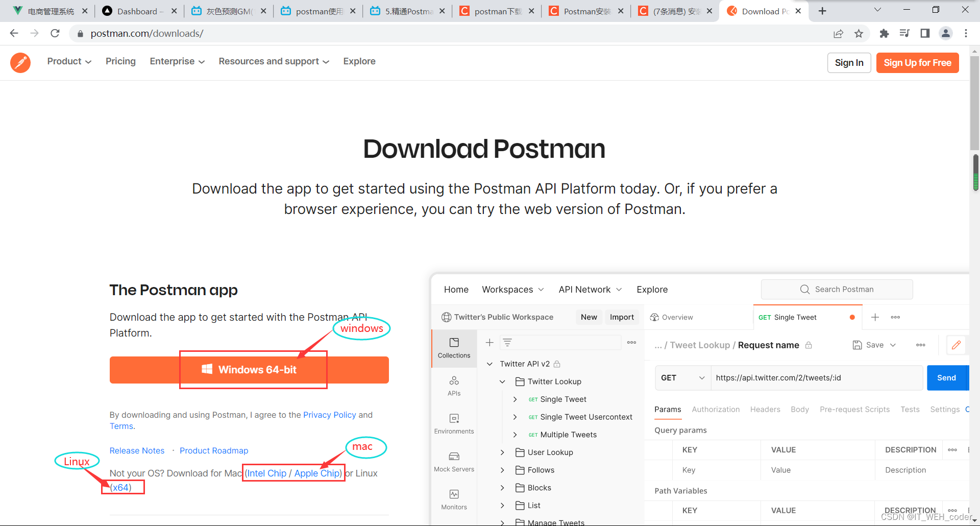Expand the Blocks folder
Screen dimensions: 980x526
pyautogui.click(x=502, y=488)
